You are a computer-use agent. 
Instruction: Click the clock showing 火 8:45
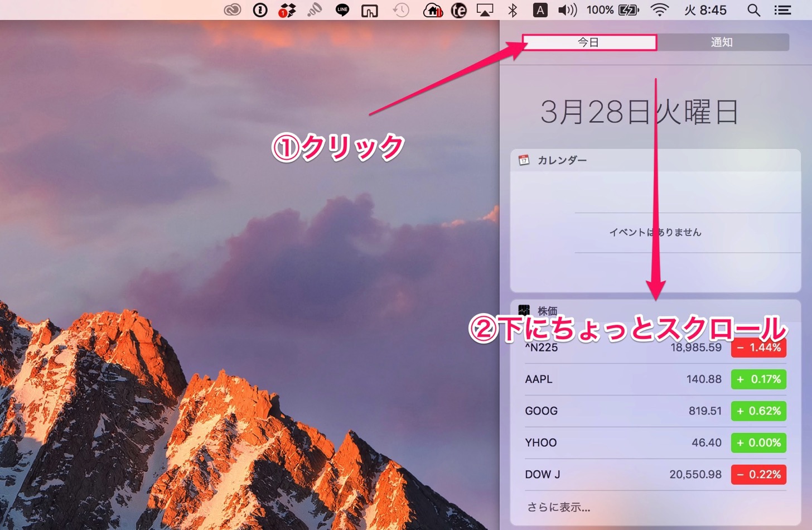point(705,10)
